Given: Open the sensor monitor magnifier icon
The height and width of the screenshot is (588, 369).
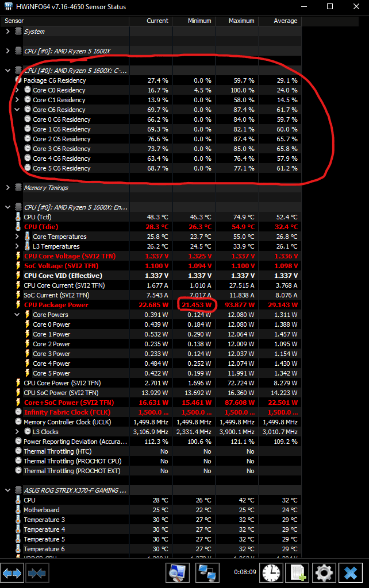Looking at the screenshot, I should (x=177, y=573).
